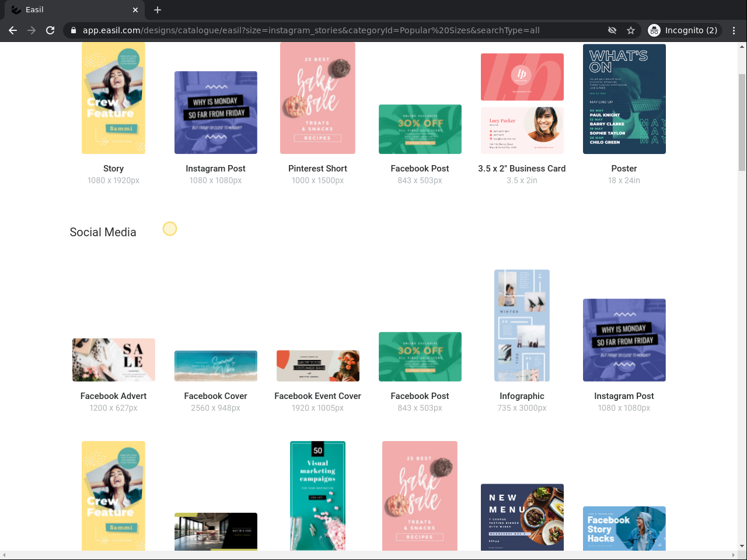Focus the app.easil.com address bar
This screenshot has width=747, height=560.
click(x=311, y=30)
